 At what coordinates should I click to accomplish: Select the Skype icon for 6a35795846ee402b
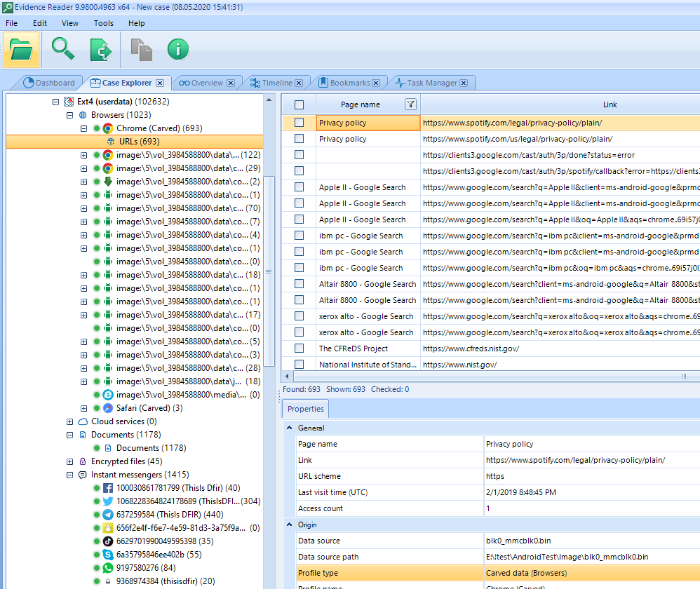coord(107,555)
